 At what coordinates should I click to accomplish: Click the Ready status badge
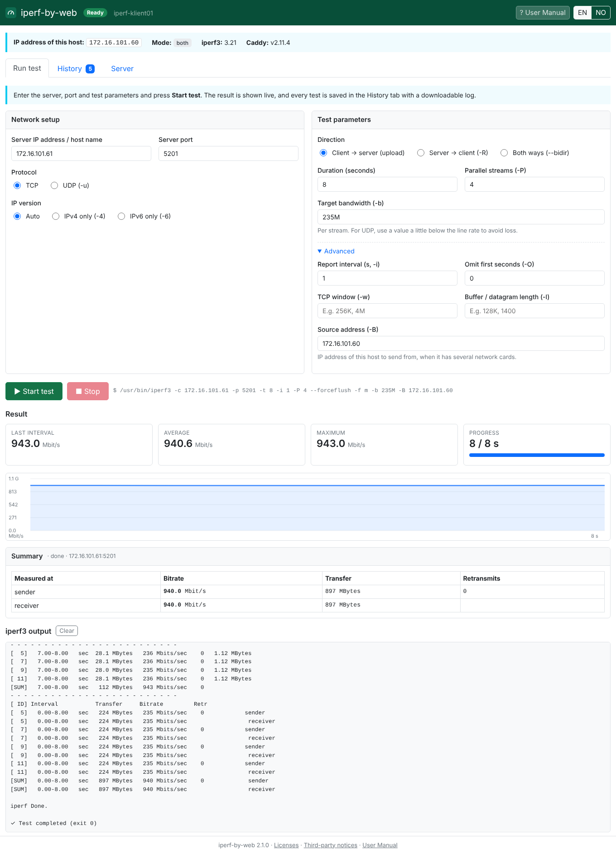click(95, 13)
